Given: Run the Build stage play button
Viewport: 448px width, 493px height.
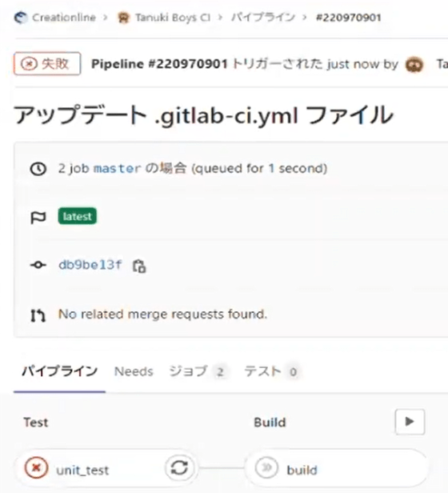Looking at the screenshot, I should click(410, 422).
